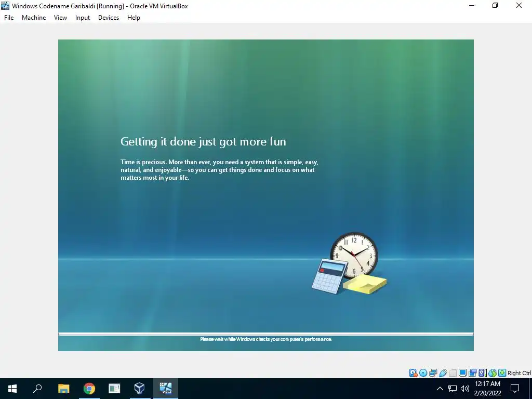
Task: Open File Explorer from the taskbar
Action: pos(63,389)
